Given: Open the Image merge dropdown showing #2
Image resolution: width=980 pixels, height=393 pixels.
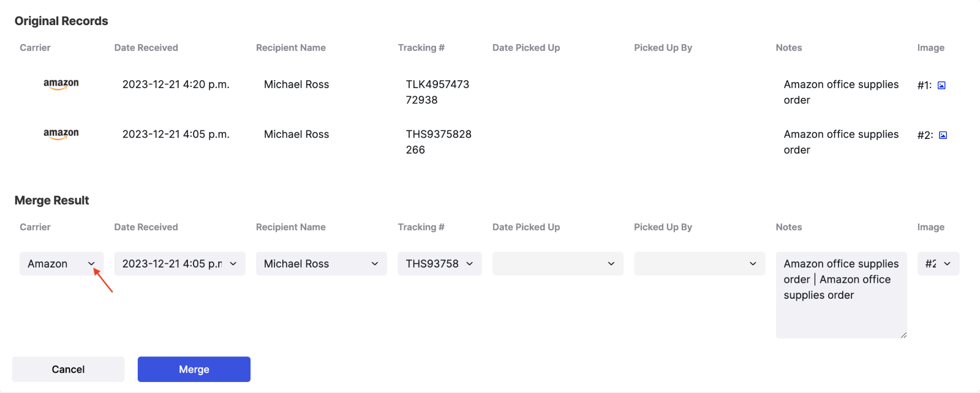Looking at the screenshot, I should pos(938,264).
